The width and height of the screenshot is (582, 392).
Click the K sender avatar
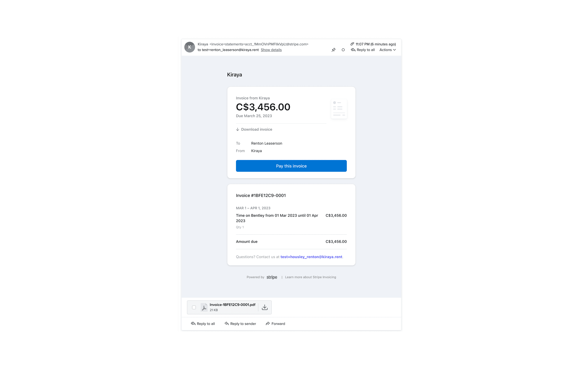190,47
